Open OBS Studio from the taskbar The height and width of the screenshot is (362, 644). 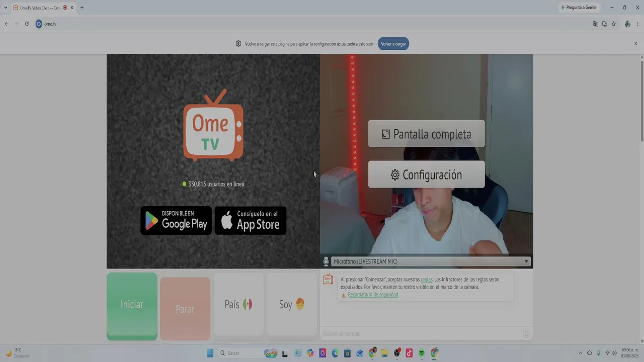397,353
